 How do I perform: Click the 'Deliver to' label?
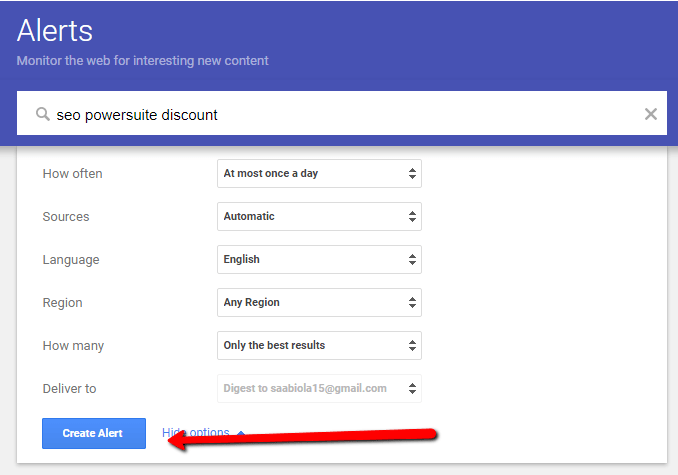(x=69, y=389)
